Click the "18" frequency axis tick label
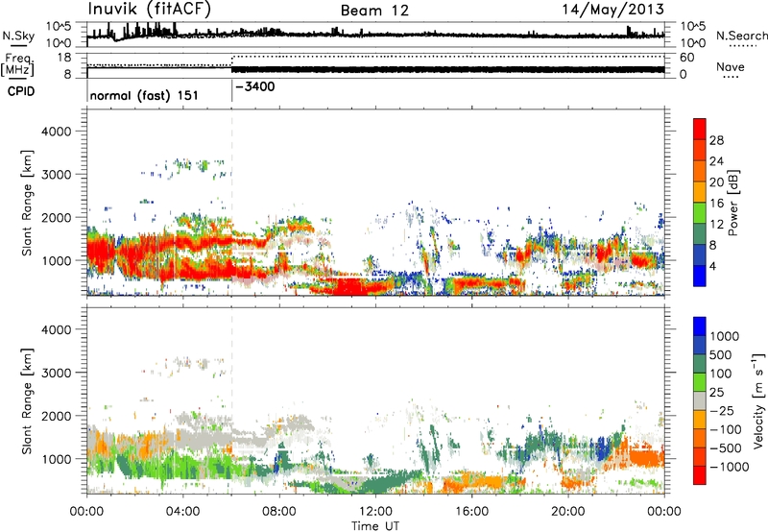The image size is (768, 532). (x=63, y=58)
